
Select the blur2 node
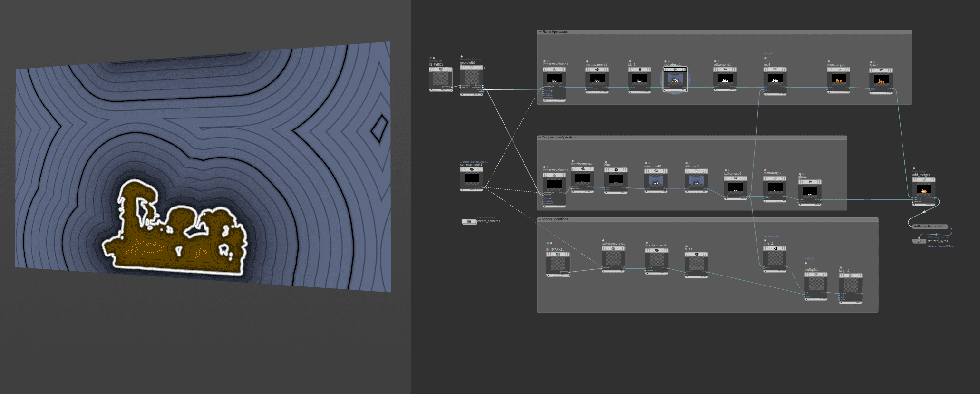pos(616,181)
